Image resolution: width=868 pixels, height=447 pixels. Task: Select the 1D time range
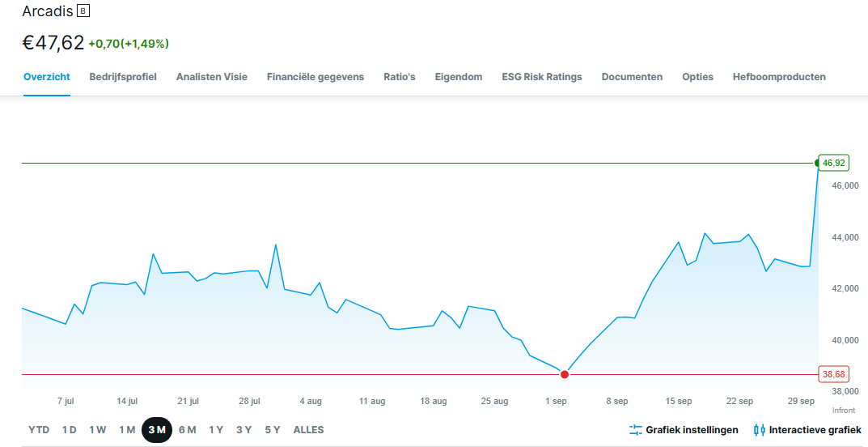click(70, 430)
